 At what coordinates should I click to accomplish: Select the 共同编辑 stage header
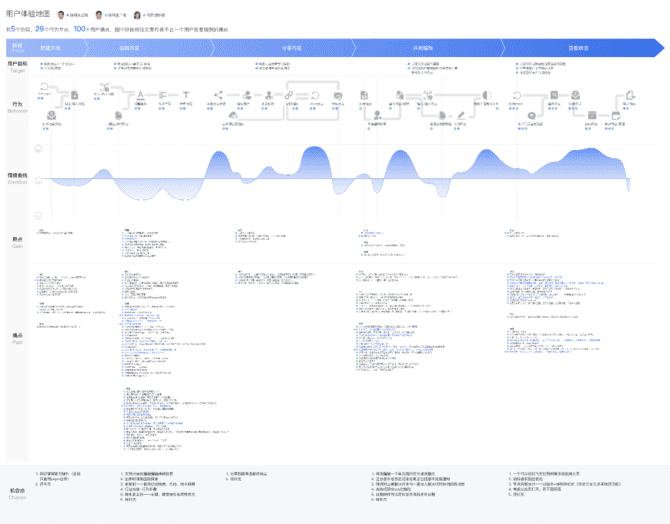pos(423,48)
